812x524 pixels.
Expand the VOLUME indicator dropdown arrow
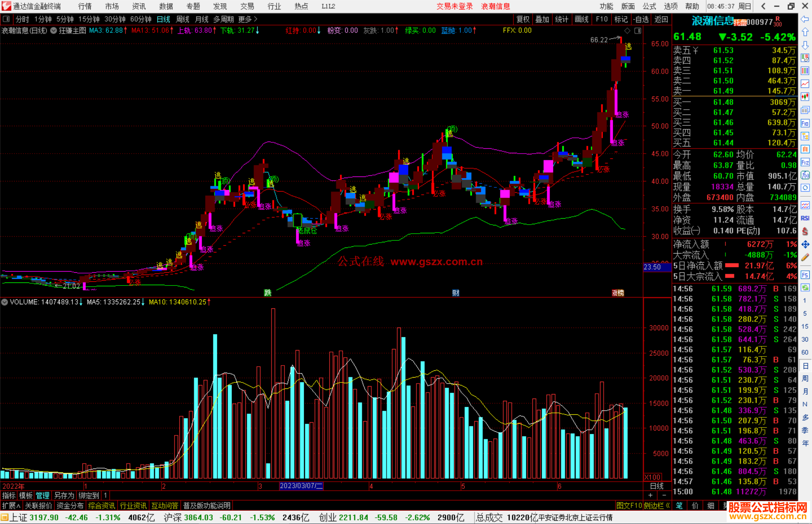[5, 302]
